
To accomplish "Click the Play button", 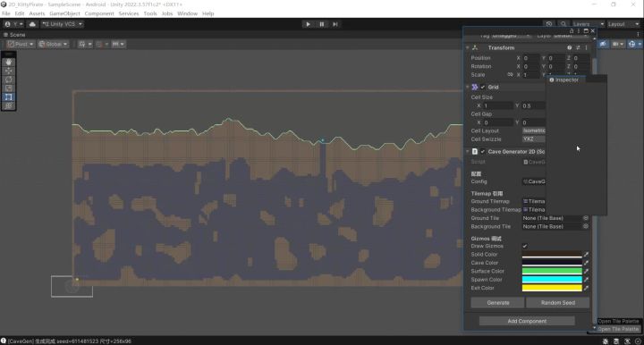I will click(x=308, y=24).
